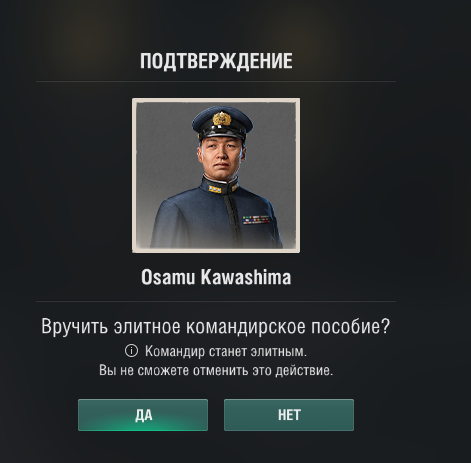Click the dark button placket on the uniform

point(229,217)
